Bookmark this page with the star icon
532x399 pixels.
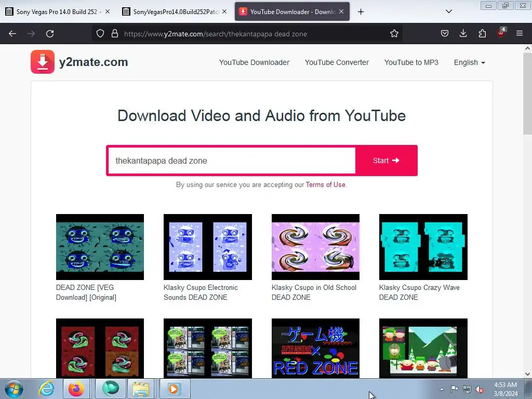pos(394,33)
